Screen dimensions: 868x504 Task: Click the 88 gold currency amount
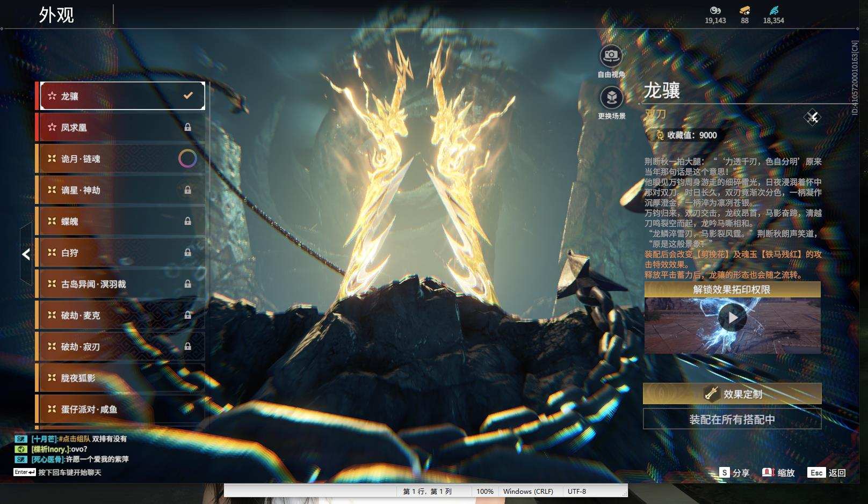(x=744, y=20)
